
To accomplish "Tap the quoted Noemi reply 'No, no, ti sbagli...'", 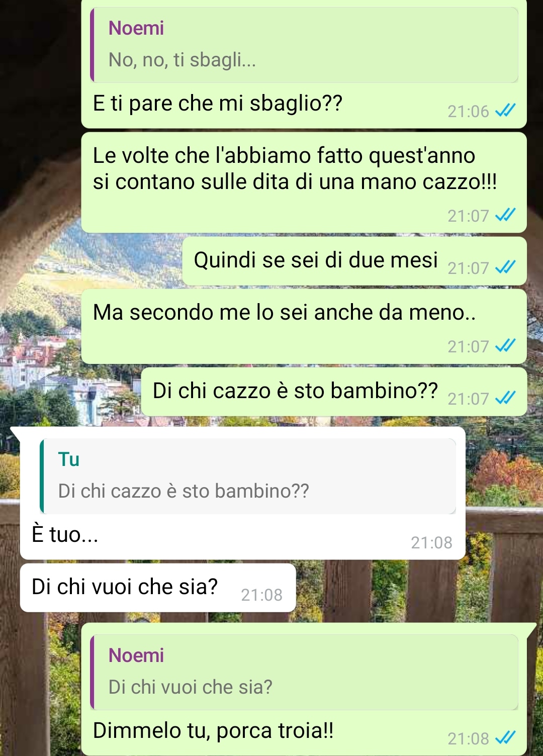I will tap(304, 45).
